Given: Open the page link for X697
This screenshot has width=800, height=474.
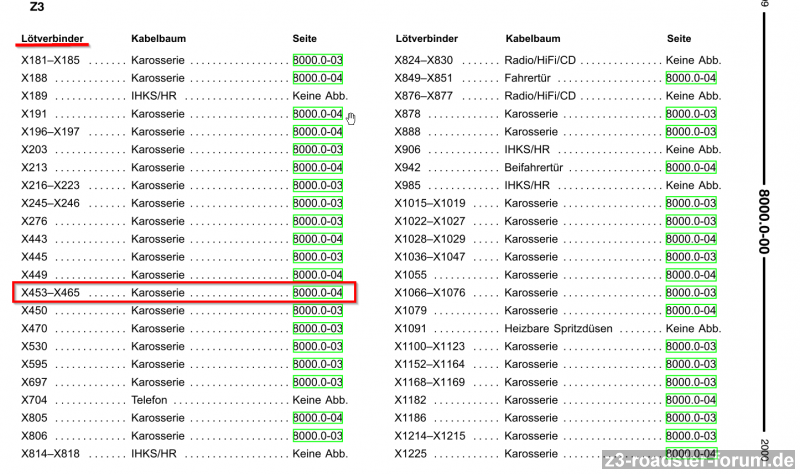Looking at the screenshot, I should click(318, 382).
